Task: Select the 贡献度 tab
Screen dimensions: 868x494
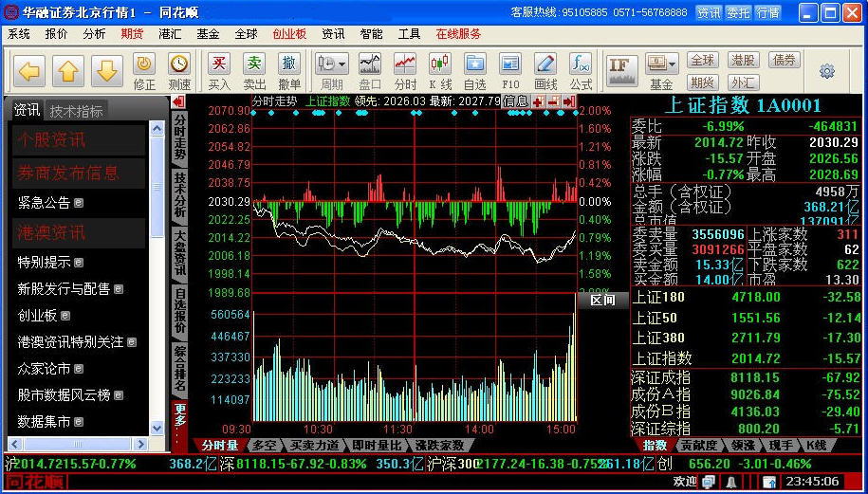Action: pyautogui.click(x=698, y=446)
